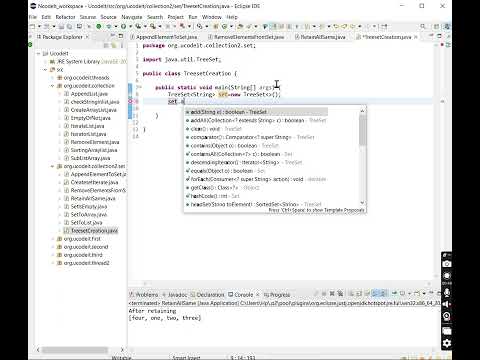Minimize the editor area icon
Viewport: 480px width, 360px height.
point(432,36)
